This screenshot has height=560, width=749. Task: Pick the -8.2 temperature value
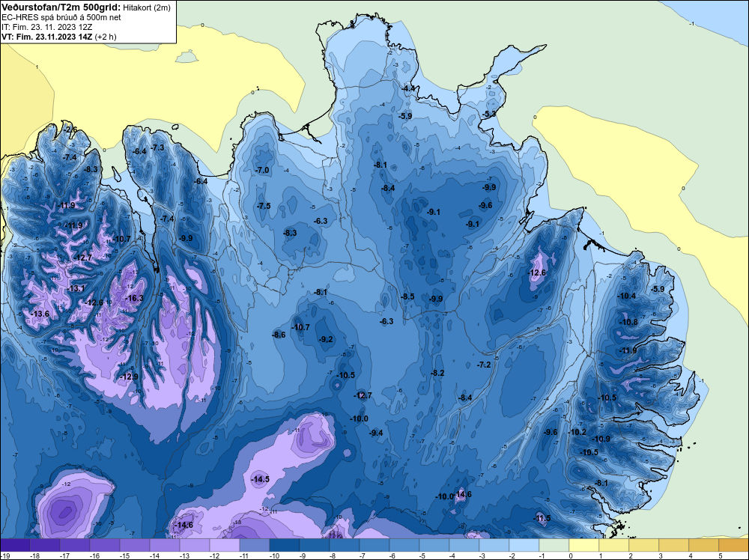pos(437,373)
